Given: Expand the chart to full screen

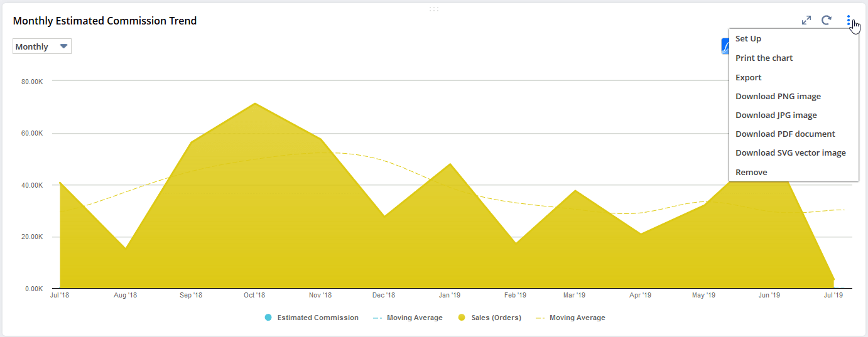Looking at the screenshot, I should pos(806,21).
